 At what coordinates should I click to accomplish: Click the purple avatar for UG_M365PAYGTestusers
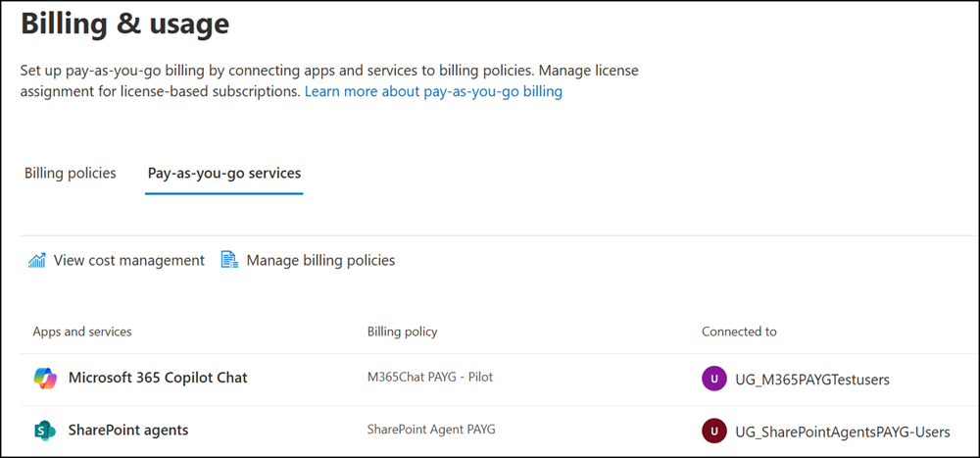click(714, 379)
